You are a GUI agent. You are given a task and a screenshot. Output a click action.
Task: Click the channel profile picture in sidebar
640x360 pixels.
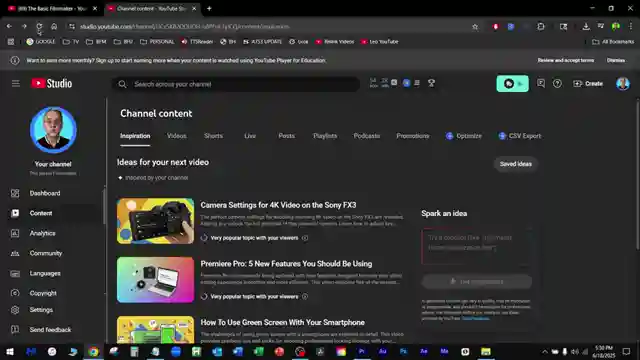53,130
